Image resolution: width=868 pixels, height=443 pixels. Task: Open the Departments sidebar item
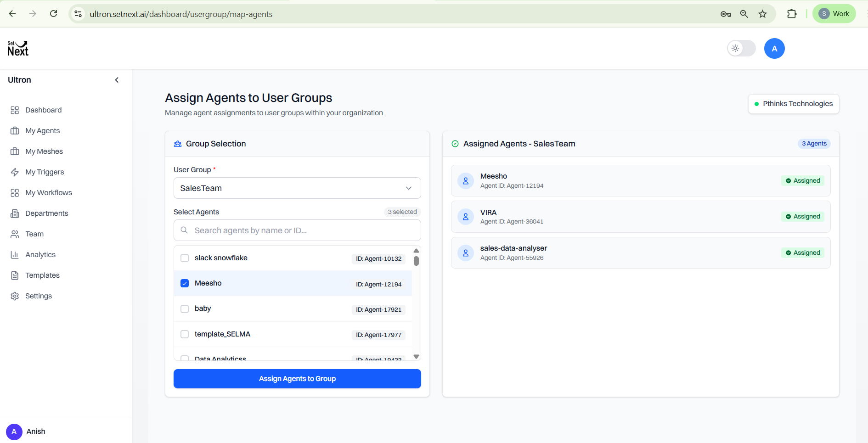click(47, 213)
